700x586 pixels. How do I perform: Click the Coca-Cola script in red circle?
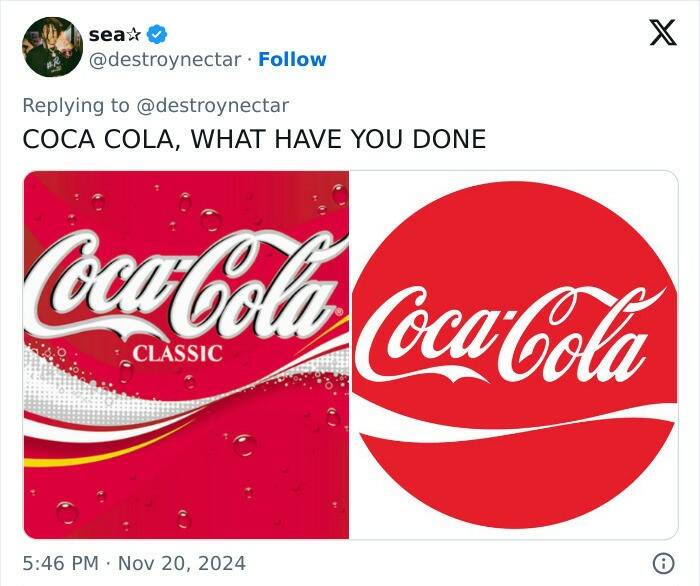point(510,337)
